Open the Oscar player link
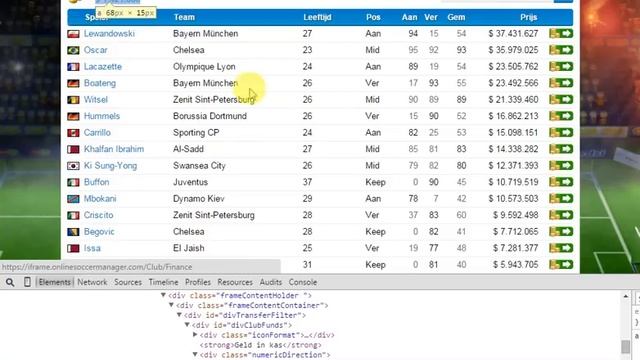Screen dimensions: 640x360 (x=96, y=50)
